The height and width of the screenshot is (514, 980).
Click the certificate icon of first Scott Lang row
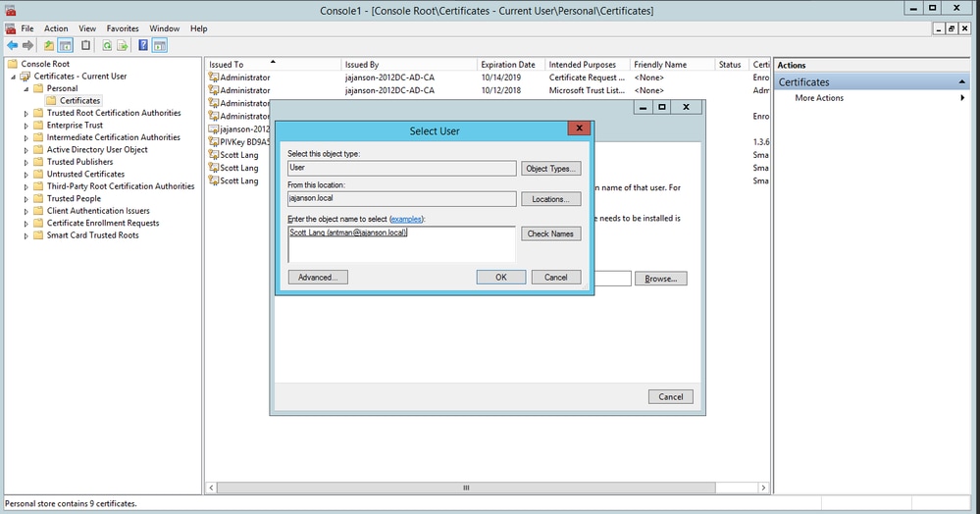click(x=214, y=154)
